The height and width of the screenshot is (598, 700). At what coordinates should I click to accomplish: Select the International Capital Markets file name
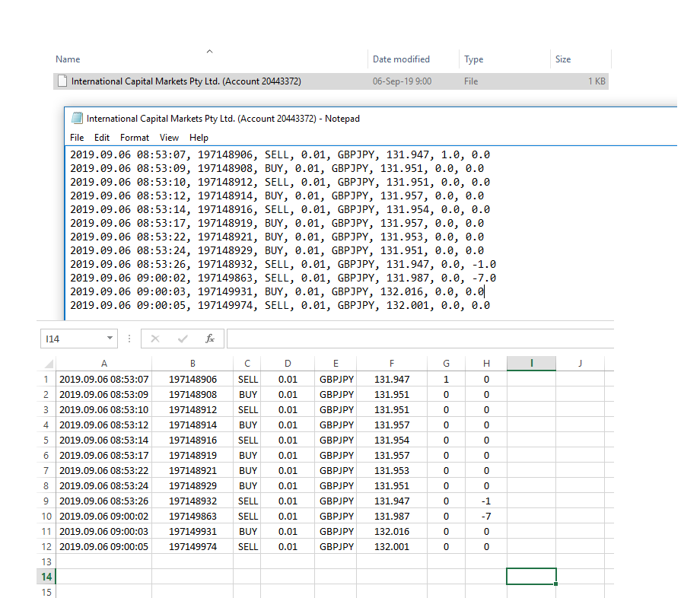[x=186, y=81]
